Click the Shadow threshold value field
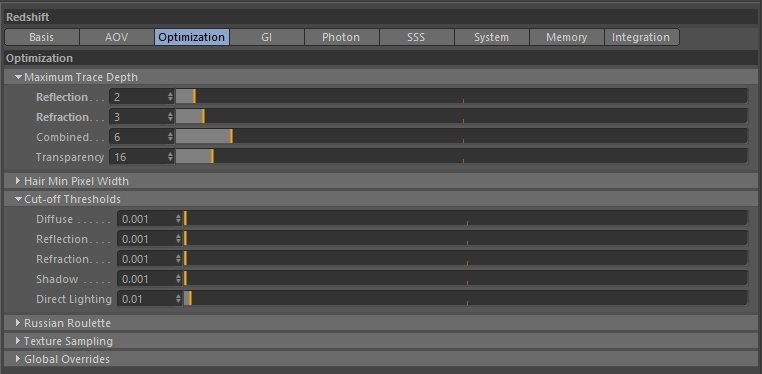 [x=146, y=278]
